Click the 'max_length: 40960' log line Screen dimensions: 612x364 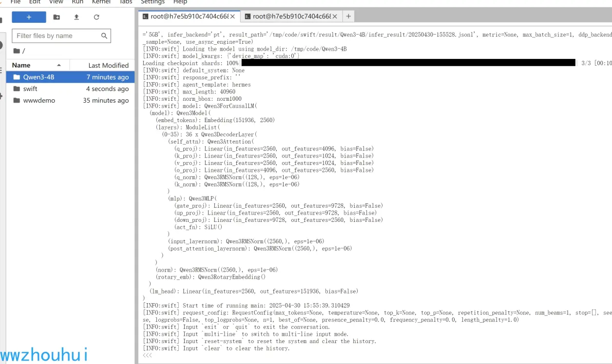pos(189,91)
